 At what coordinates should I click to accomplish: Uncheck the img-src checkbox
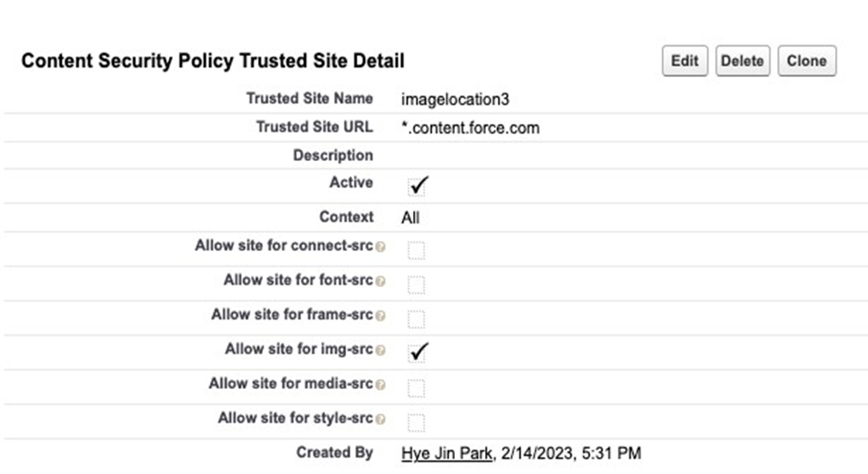click(x=418, y=351)
